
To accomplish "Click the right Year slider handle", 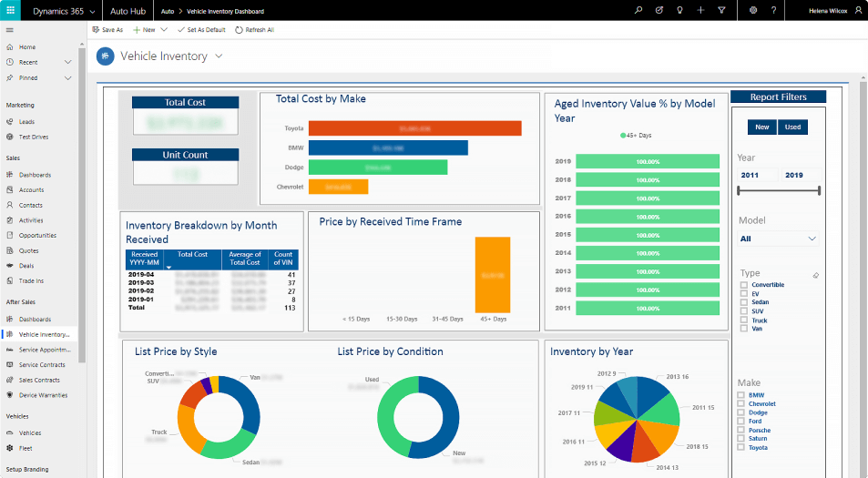I will 820,190.
